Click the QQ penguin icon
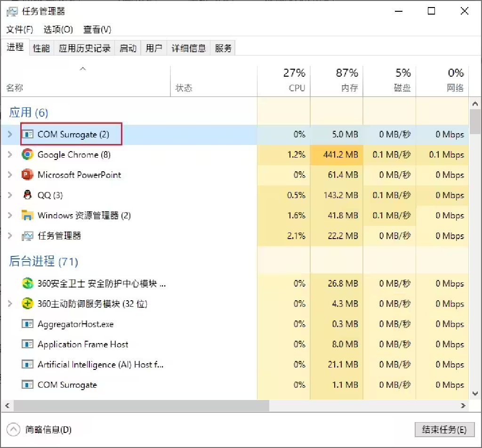 click(28, 195)
